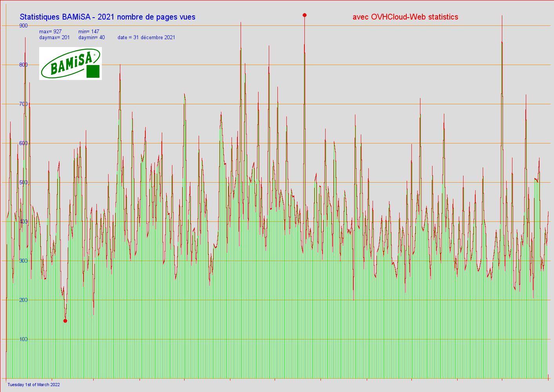The width and height of the screenshot is (554, 392).
Task: Click the 'Statistiques BAMiSA - 2021' chart title
Action: 107,17
